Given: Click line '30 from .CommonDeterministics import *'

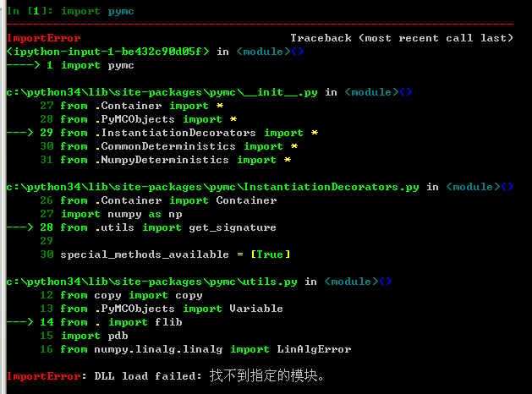Looking at the screenshot, I should point(169,146).
